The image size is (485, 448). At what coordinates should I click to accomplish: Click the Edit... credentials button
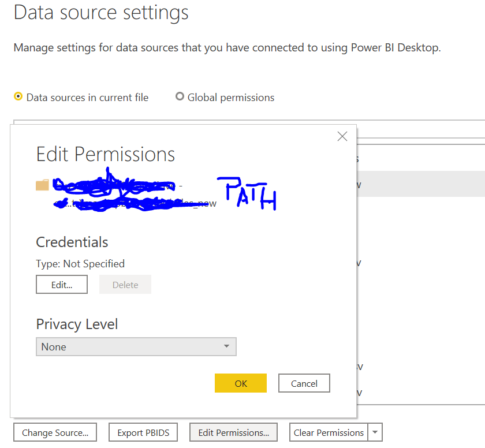(x=62, y=285)
